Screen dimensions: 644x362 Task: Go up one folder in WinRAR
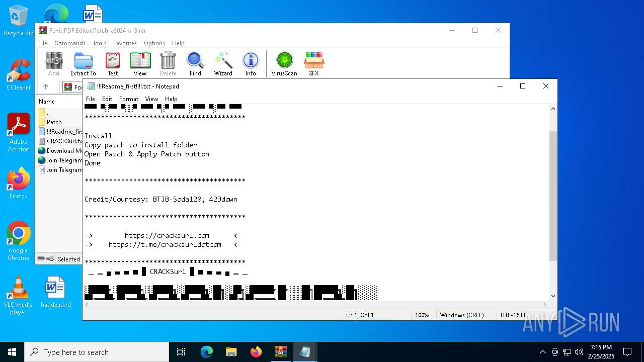[x=46, y=87]
